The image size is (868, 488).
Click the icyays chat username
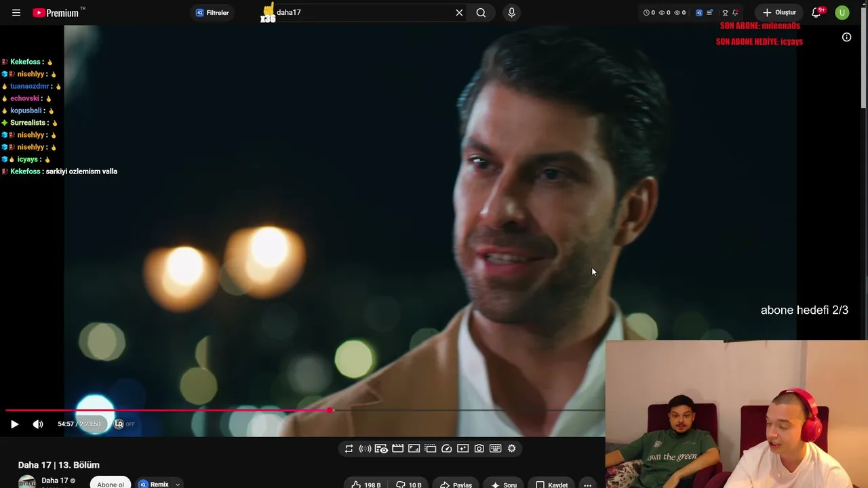(28, 159)
